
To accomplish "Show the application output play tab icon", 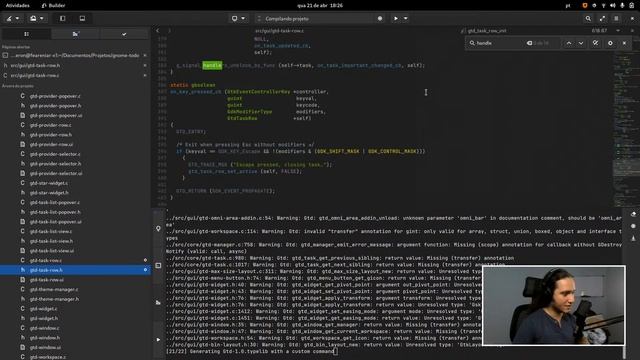I will tap(158, 340).
